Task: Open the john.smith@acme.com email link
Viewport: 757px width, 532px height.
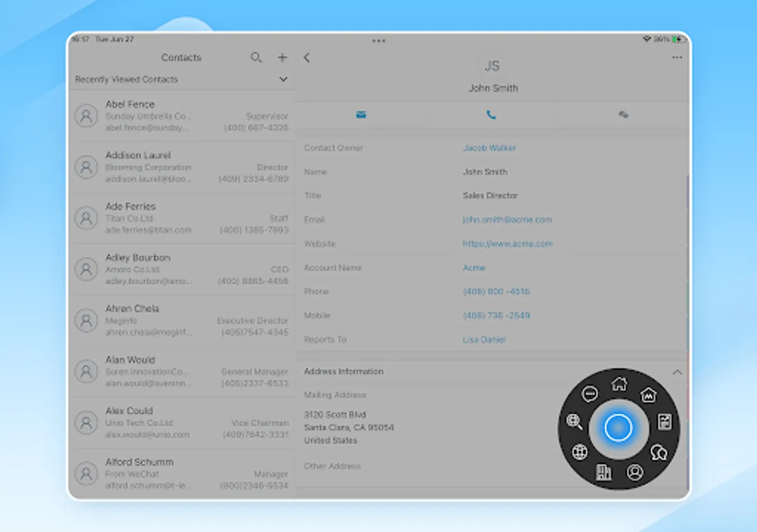Action: point(507,219)
